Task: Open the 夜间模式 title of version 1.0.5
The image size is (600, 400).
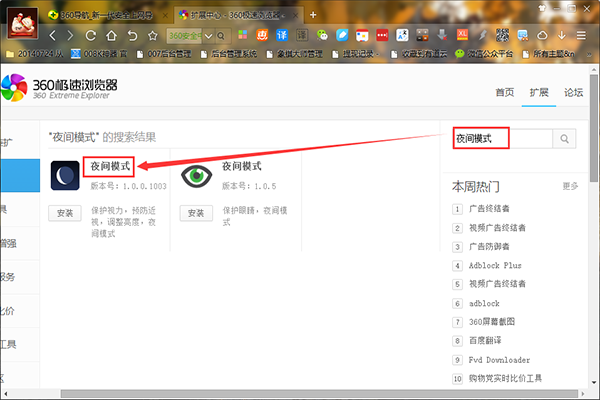Action: (242, 166)
